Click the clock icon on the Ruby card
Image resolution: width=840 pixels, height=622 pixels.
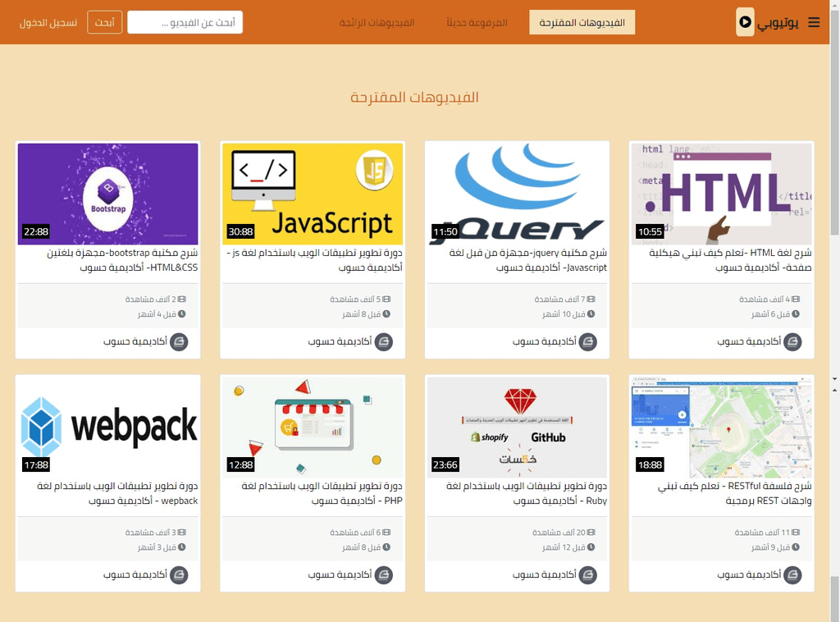(x=591, y=547)
